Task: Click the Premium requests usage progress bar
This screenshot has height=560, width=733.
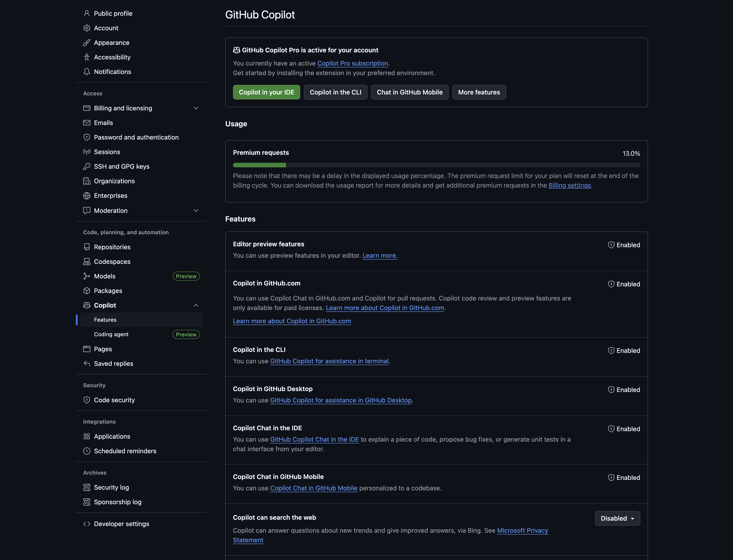Action: (436, 165)
